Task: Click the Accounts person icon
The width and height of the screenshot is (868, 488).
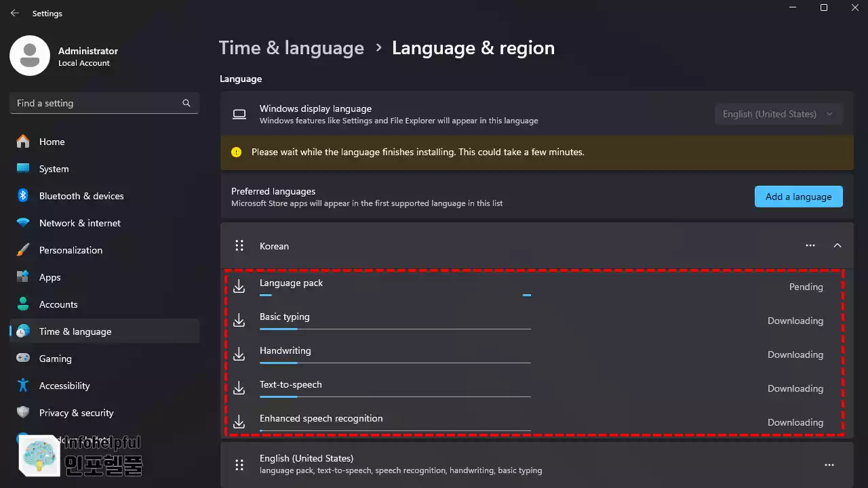Action: pyautogui.click(x=23, y=304)
